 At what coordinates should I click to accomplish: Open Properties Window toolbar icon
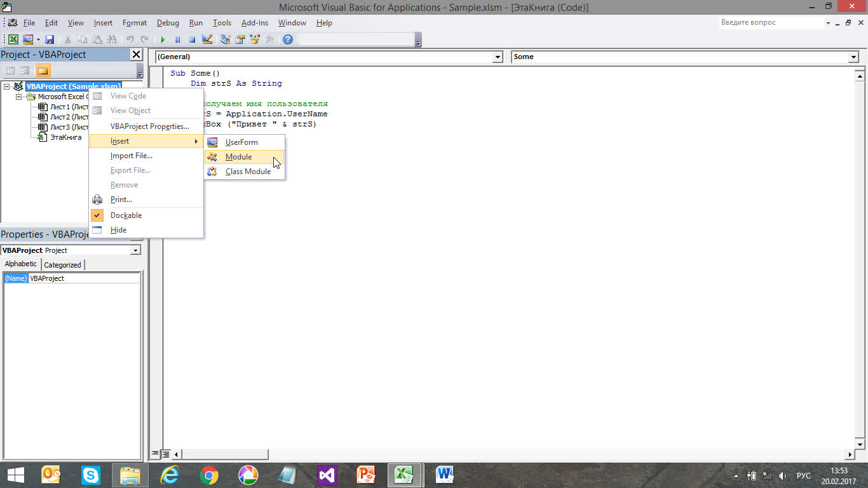[240, 39]
